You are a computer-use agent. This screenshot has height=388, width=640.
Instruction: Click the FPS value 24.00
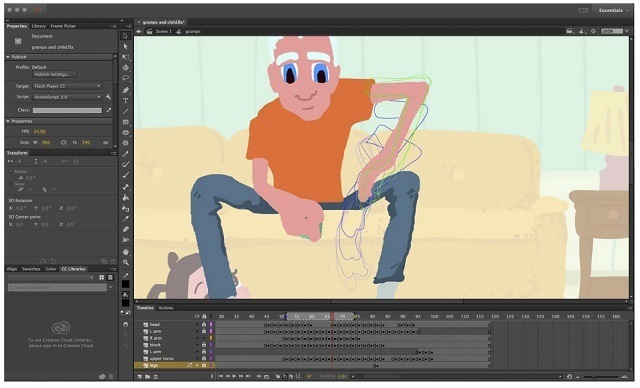[x=40, y=132]
